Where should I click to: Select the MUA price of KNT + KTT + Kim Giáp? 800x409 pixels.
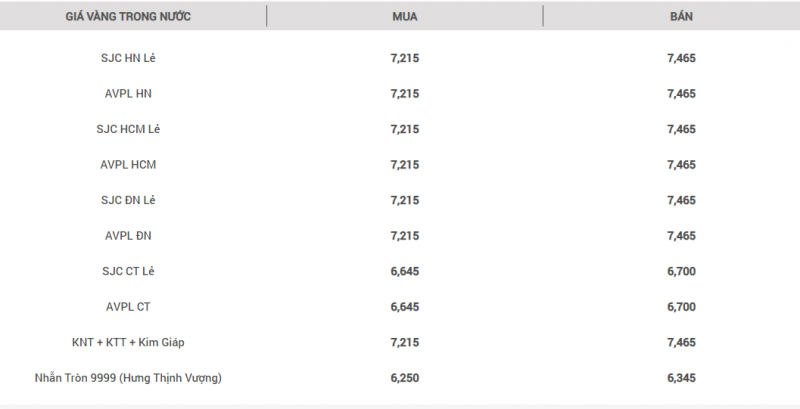pos(405,342)
